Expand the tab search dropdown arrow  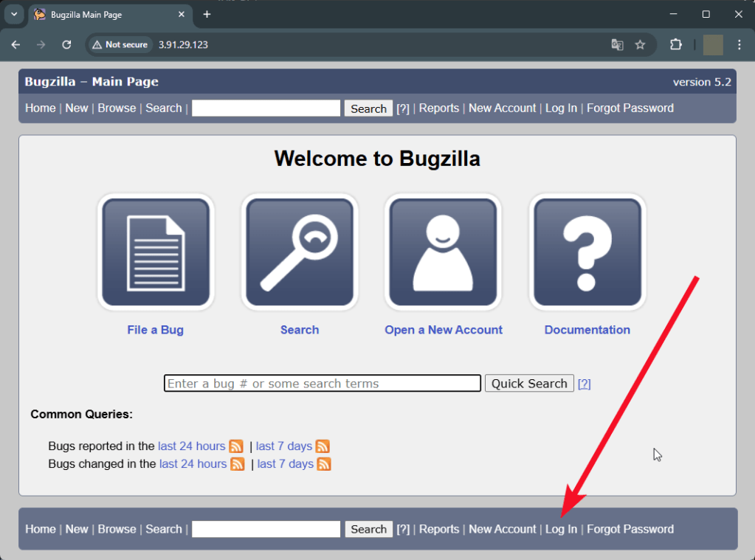(14, 14)
